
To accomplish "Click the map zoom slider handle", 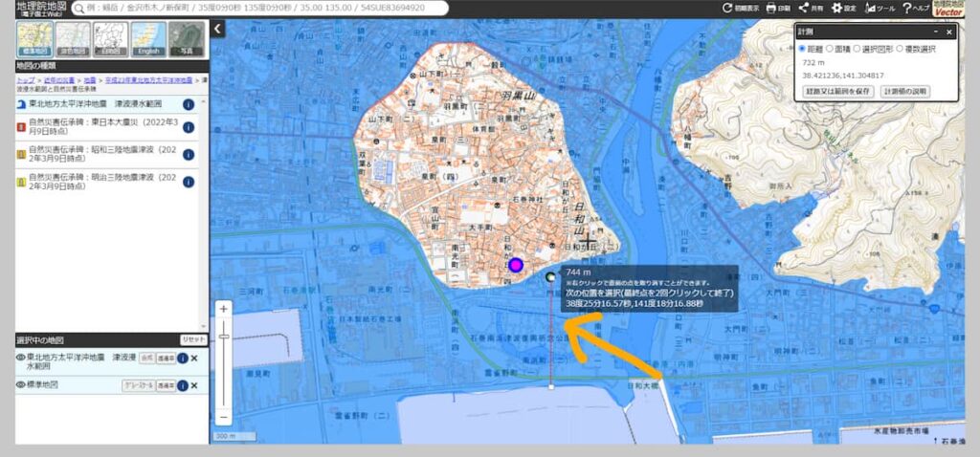I will point(224,336).
